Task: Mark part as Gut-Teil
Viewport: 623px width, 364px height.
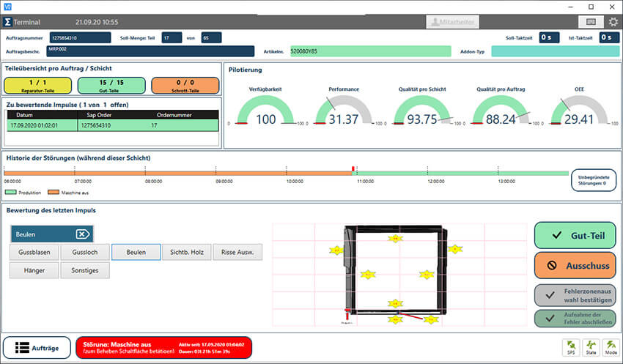Action: coord(575,235)
